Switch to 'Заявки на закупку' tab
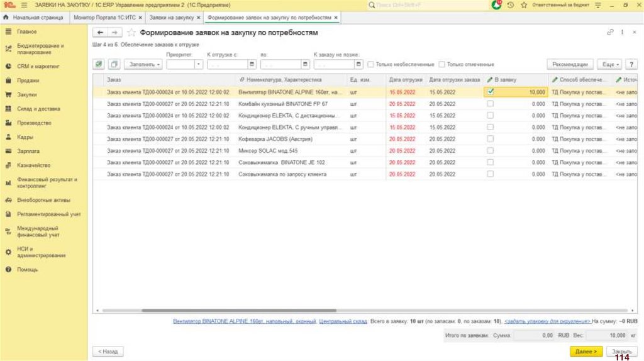 pos(172,18)
